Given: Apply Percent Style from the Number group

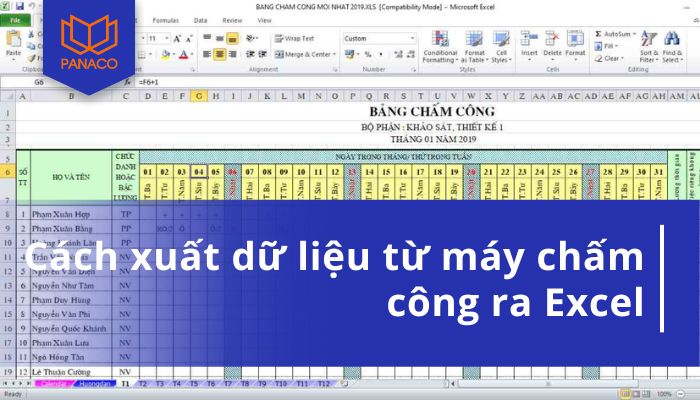Looking at the screenshot, I should click(368, 54).
